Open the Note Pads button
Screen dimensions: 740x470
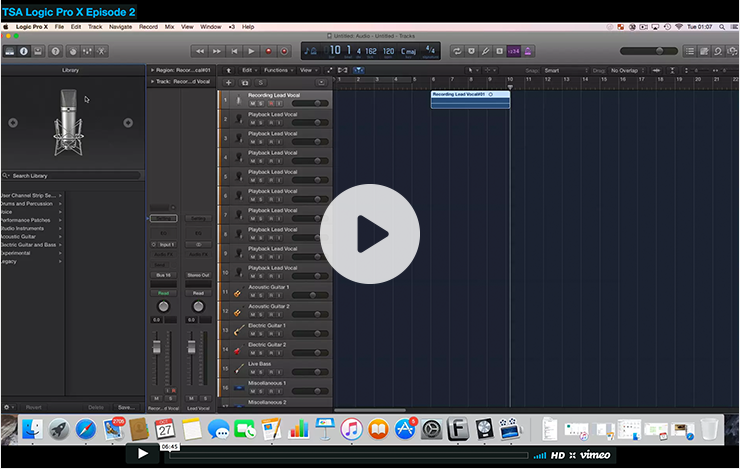[x=704, y=51]
